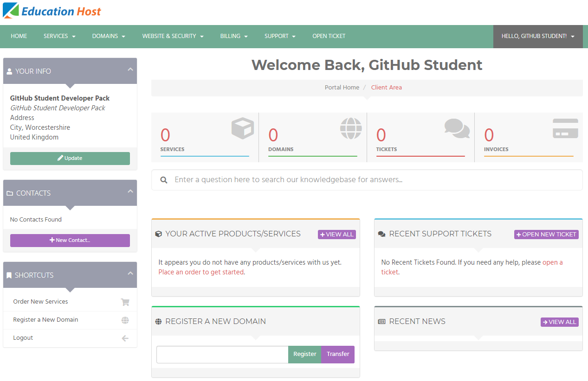Click the globe icon beside Register a New Domain
The height and width of the screenshot is (381, 588).
click(125, 320)
